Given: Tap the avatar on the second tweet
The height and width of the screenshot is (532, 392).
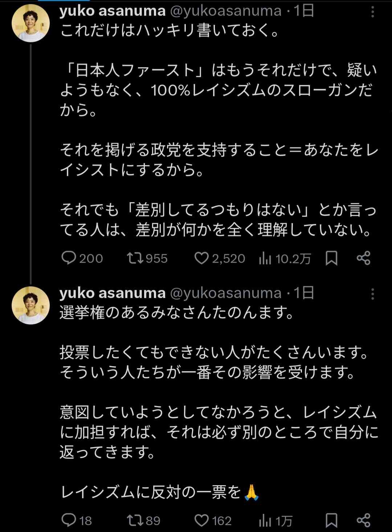Looking at the screenshot, I should (x=30, y=305).
